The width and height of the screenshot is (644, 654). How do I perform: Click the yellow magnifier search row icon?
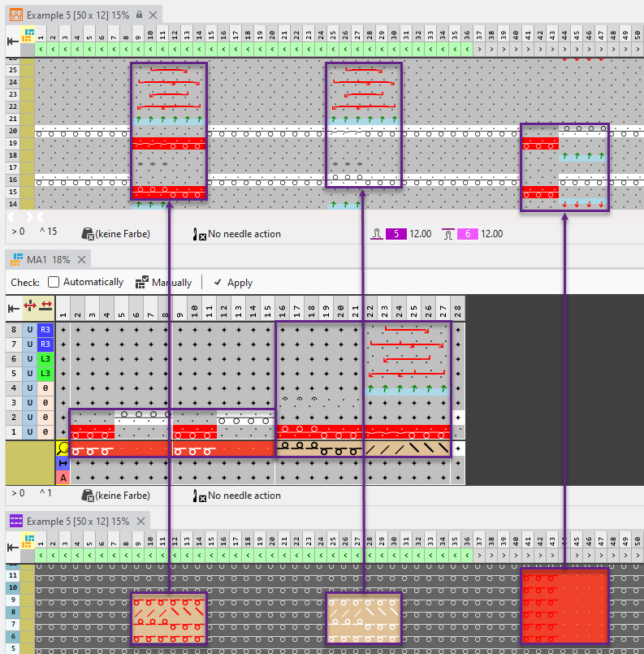coord(62,448)
